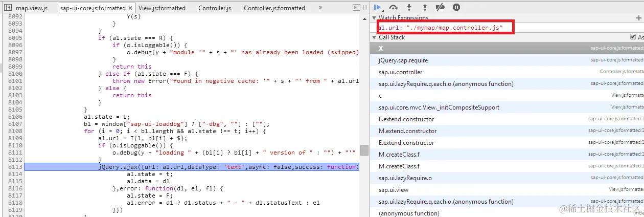This screenshot has height=217, width=644.
Task: Click the 'a1.url = T(l, b1[i] + $);' line
Action: click(x=143, y=138)
